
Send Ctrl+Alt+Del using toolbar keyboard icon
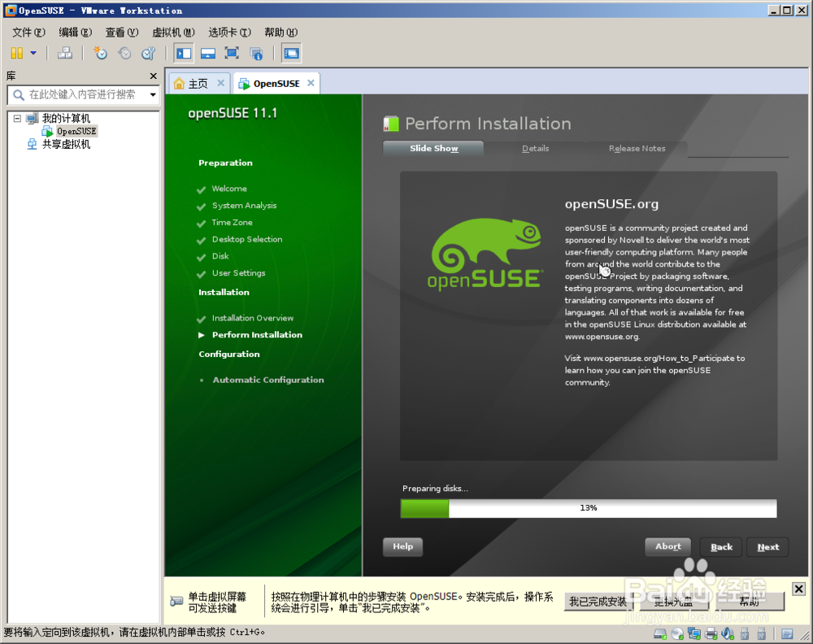point(65,53)
